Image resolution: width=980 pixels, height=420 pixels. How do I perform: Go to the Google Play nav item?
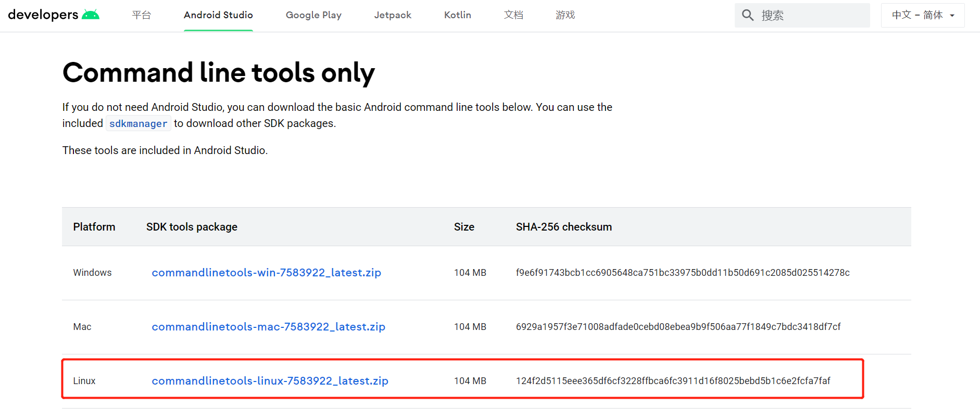click(x=313, y=15)
